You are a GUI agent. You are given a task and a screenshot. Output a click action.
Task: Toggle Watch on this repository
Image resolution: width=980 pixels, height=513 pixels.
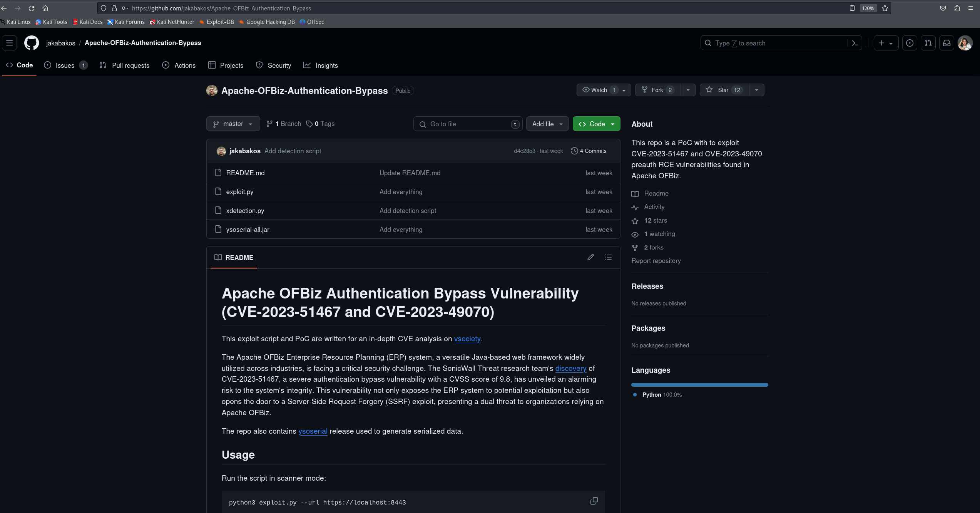click(599, 90)
